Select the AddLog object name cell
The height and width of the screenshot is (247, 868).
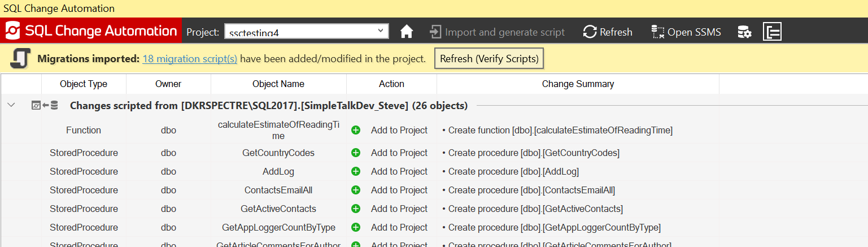coord(278,171)
